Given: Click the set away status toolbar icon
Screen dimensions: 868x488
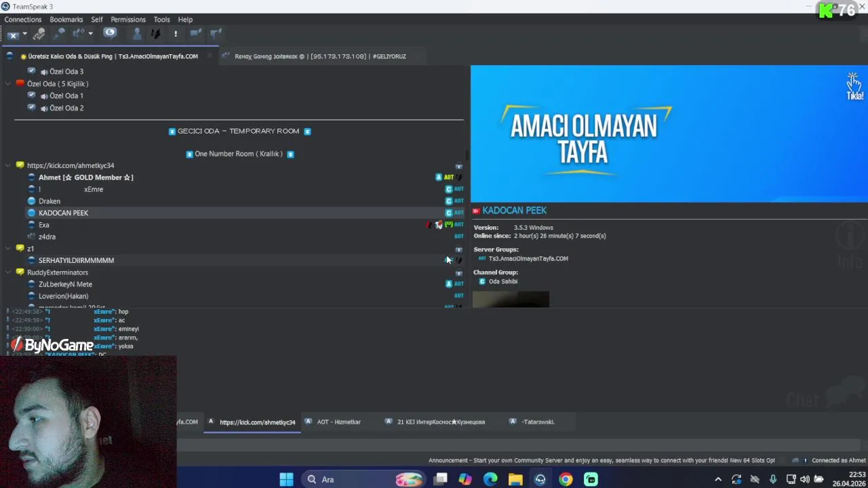Looking at the screenshot, I should [79, 33].
